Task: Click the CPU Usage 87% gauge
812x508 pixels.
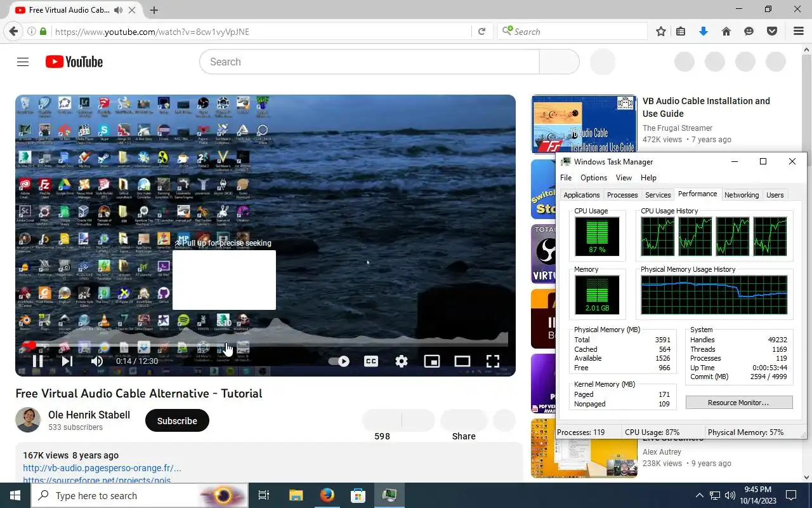Action: click(x=597, y=236)
